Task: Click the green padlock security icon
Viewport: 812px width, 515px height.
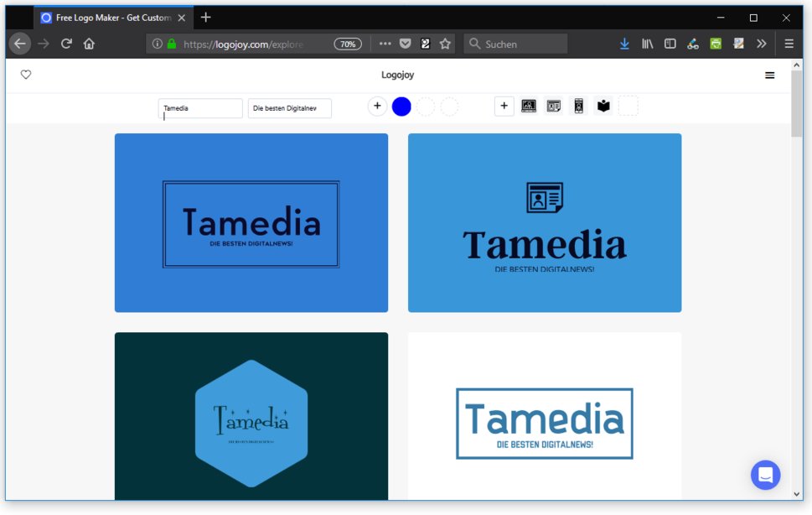Action: [x=172, y=44]
